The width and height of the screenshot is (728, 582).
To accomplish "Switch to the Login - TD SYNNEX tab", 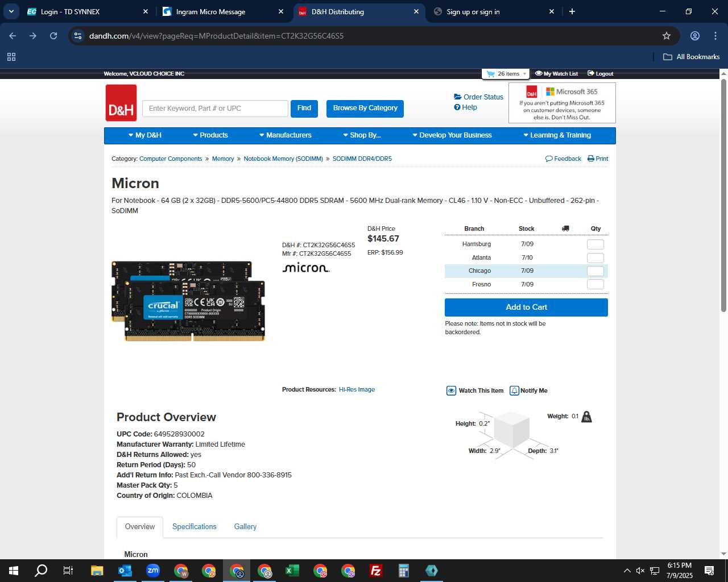I will (x=88, y=11).
